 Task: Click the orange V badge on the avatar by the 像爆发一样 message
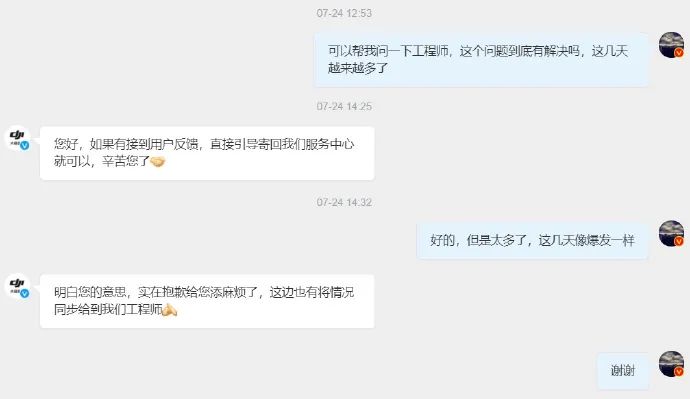coord(679,241)
